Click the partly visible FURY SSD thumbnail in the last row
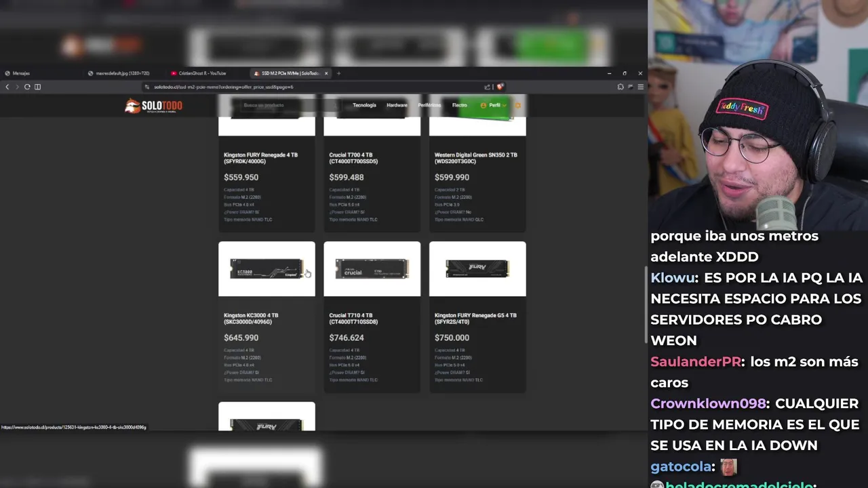This screenshot has height=488, width=868. [x=267, y=416]
